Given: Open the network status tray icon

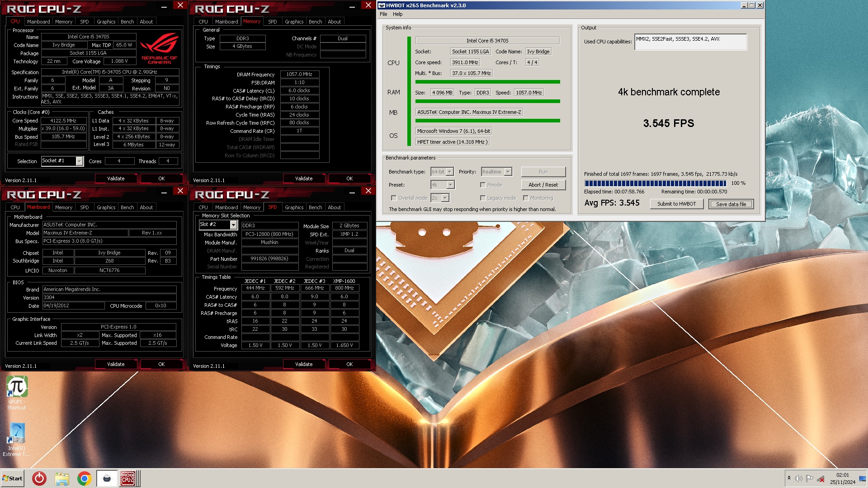Looking at the screenshot, I should coord(821,479).
